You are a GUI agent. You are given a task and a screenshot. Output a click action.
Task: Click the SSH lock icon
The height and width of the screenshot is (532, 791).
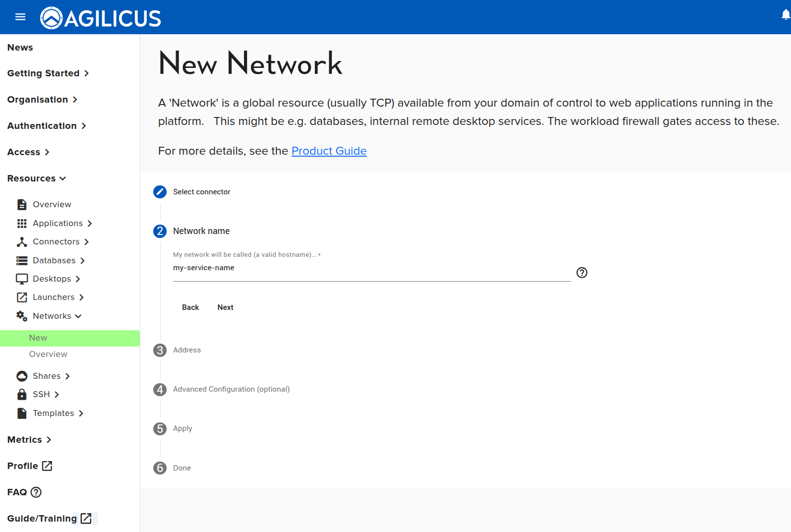[22, 394]
